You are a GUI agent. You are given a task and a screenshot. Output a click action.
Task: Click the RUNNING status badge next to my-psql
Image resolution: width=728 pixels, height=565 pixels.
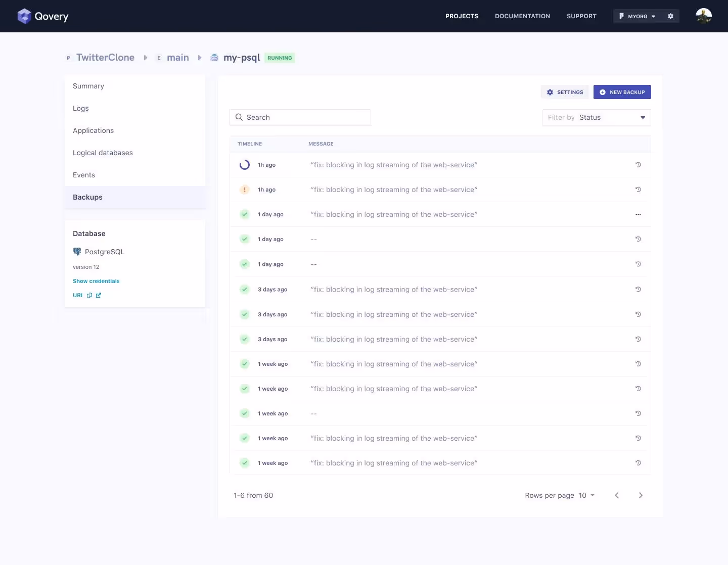click(280, 58)
